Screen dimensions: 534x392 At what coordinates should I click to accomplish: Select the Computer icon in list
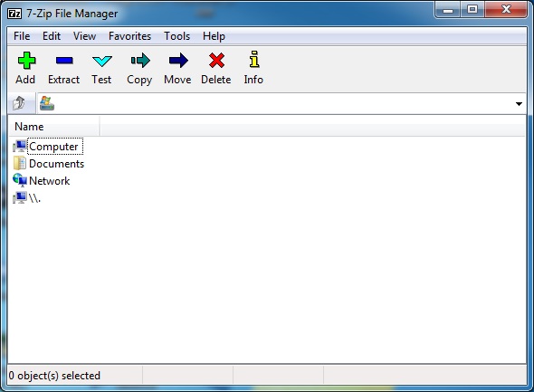pyautogui.click(x=20, y=146)
